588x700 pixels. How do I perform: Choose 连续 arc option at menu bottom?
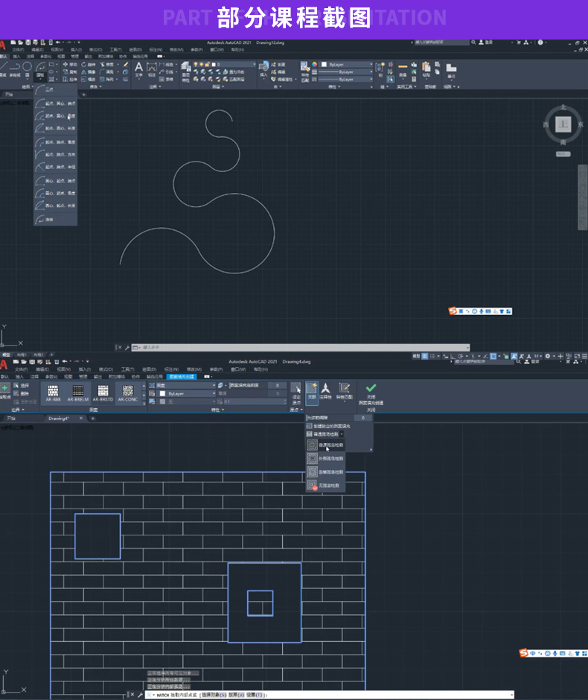55,219
